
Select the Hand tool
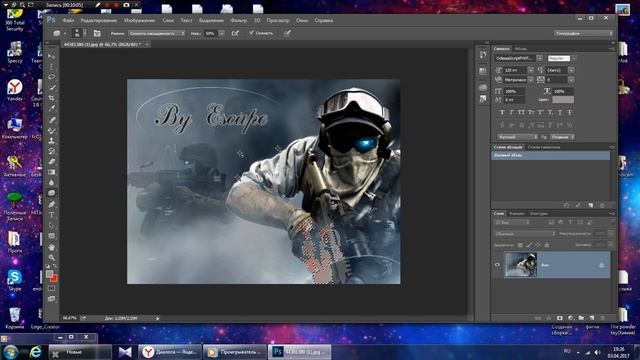tap(52, 247)
